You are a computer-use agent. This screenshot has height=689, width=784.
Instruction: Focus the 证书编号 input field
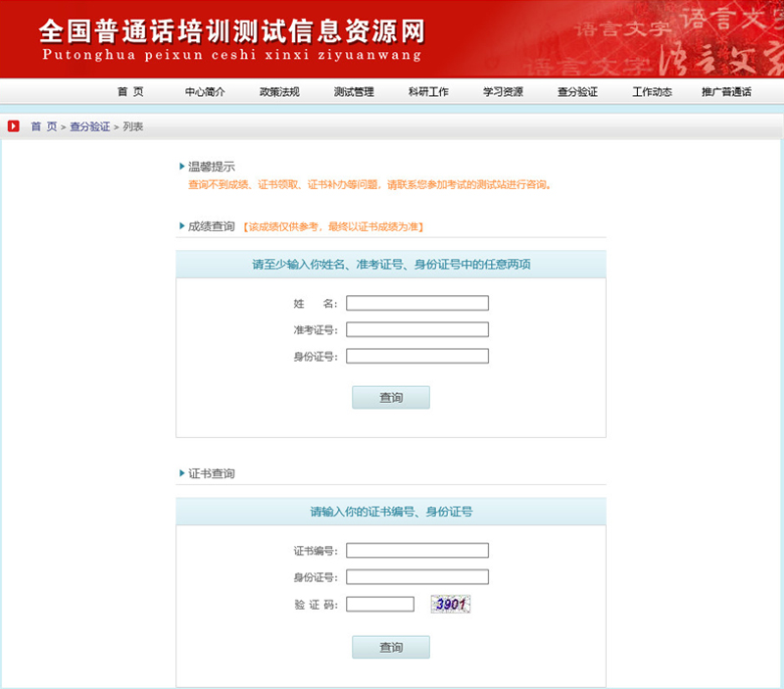click(x=417, y=551)
